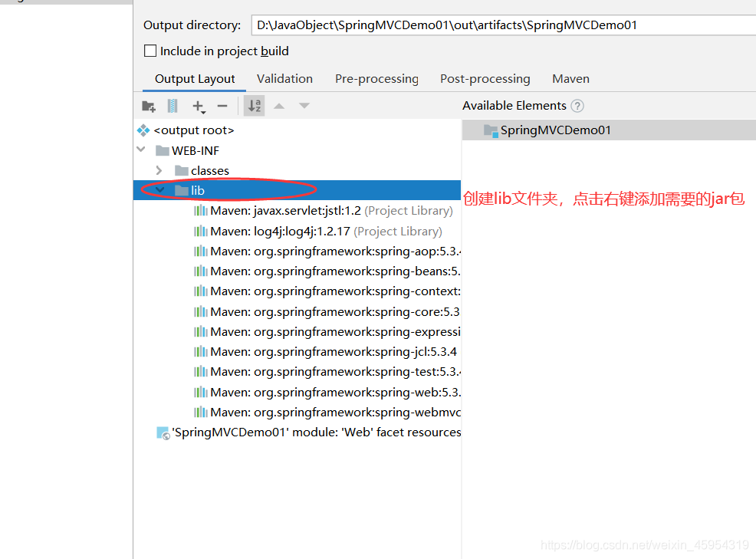Click the spring-jcl library icon
This screenshot has width=756, height=559.
pyautogui.click(x=201, y=352)
